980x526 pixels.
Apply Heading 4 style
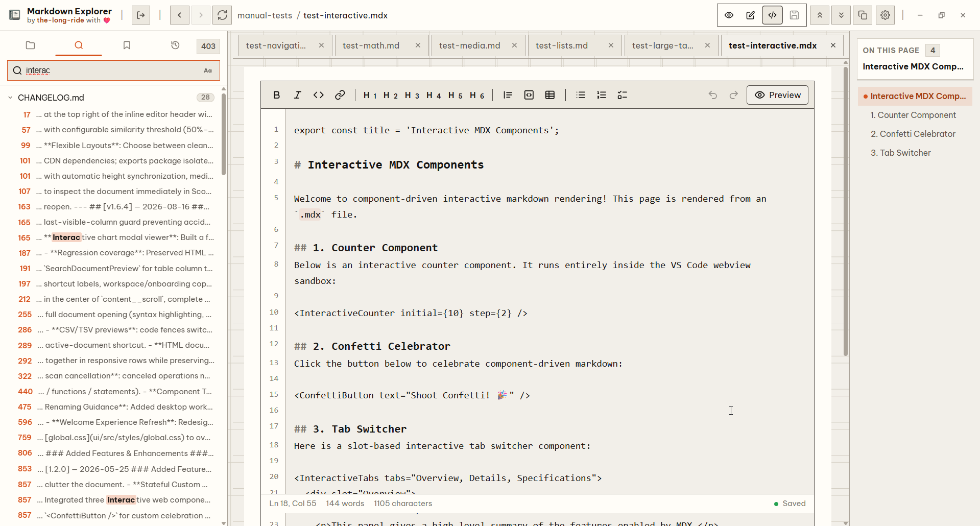coord(434,95)
